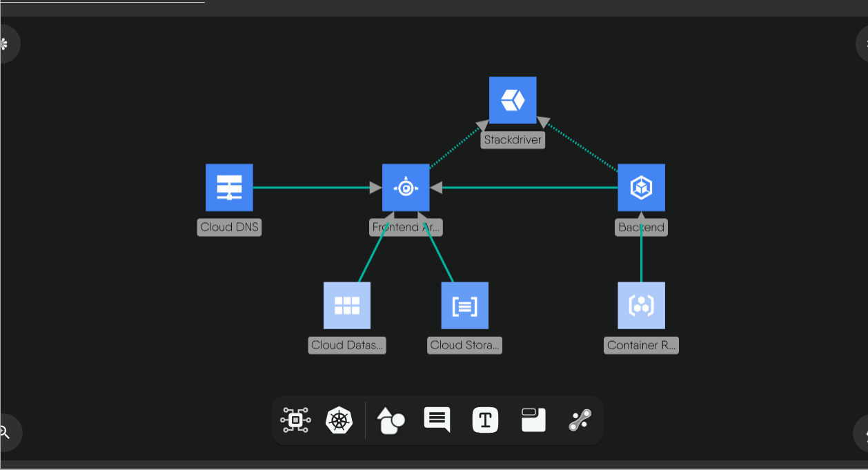Viewport: 868px width, 470px height.
Task: Select the shapes tool
Action: 389,420
